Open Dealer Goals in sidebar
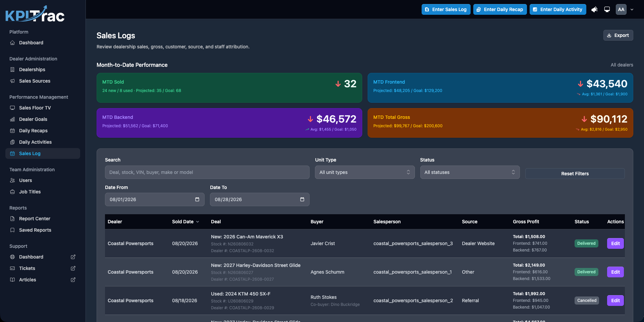This screenshot has width=644, height=322. (x=33, y=119)
